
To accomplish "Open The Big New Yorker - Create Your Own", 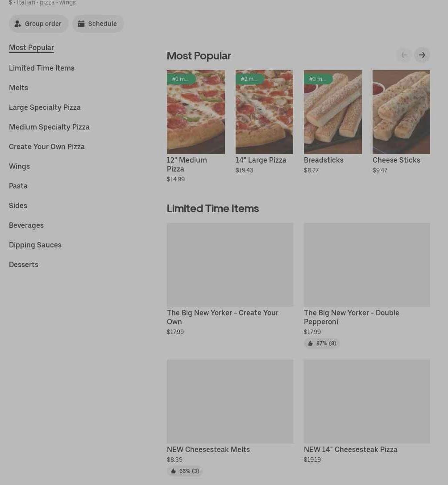I will point(230,265).
